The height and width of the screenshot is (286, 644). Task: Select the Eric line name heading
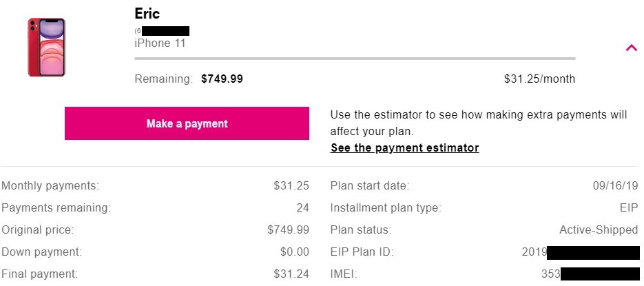pos(147,14)
